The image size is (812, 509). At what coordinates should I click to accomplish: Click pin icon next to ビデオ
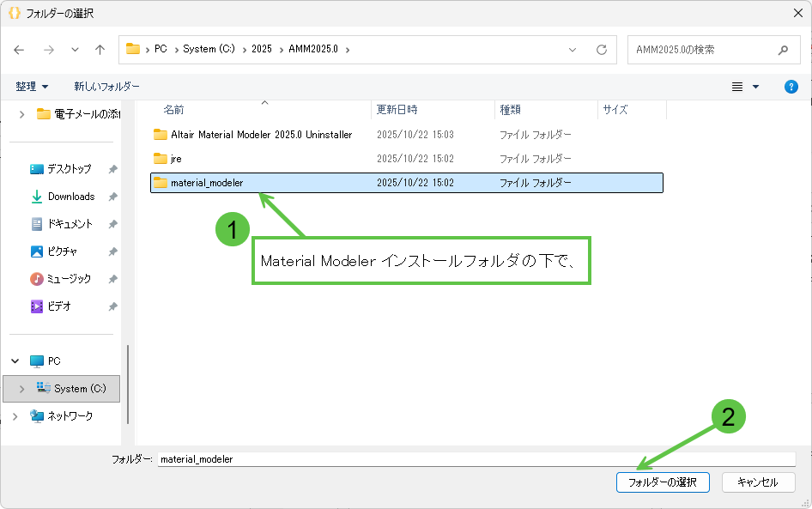point(112,306)
